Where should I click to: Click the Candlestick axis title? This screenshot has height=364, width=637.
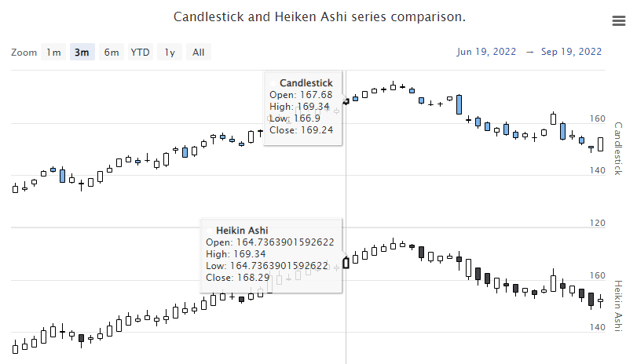[617, 147]
